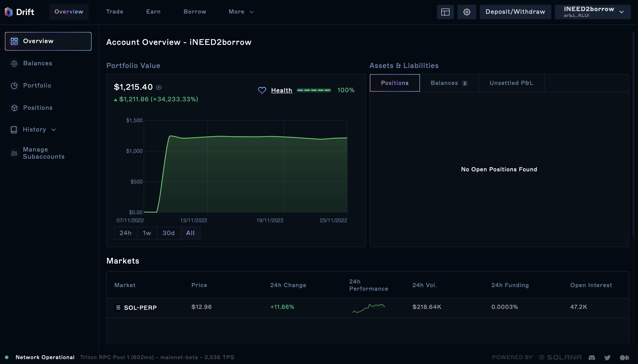The height and width of the screenshot is (364, 638).
Task: Open the Medium icon in footer
Action: [624, 358]
